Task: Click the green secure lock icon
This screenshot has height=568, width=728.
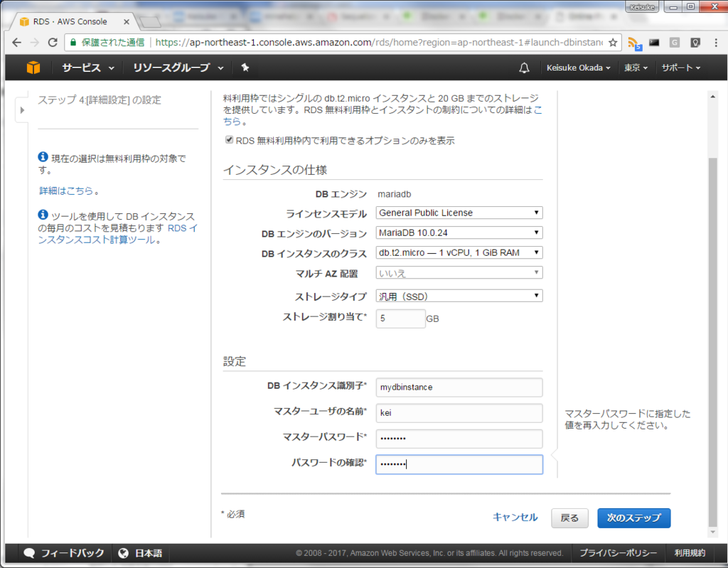Action: pos(73,42)
